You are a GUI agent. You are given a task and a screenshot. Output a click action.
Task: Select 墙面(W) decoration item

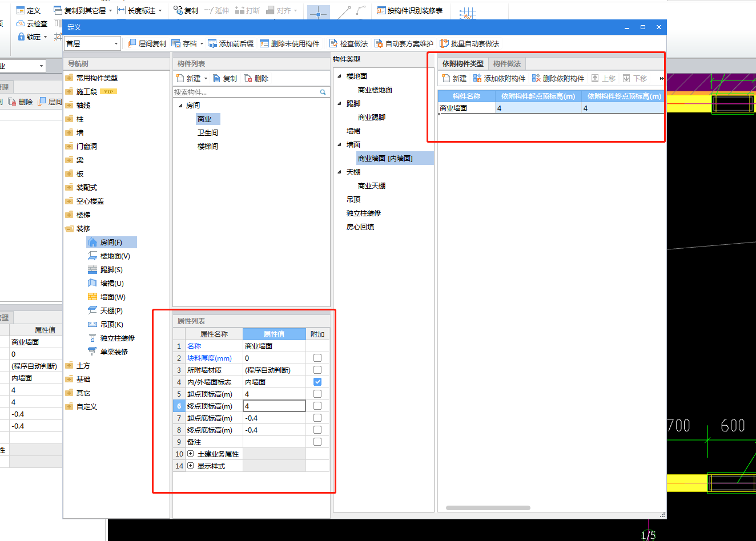click(x=107, y=297)
